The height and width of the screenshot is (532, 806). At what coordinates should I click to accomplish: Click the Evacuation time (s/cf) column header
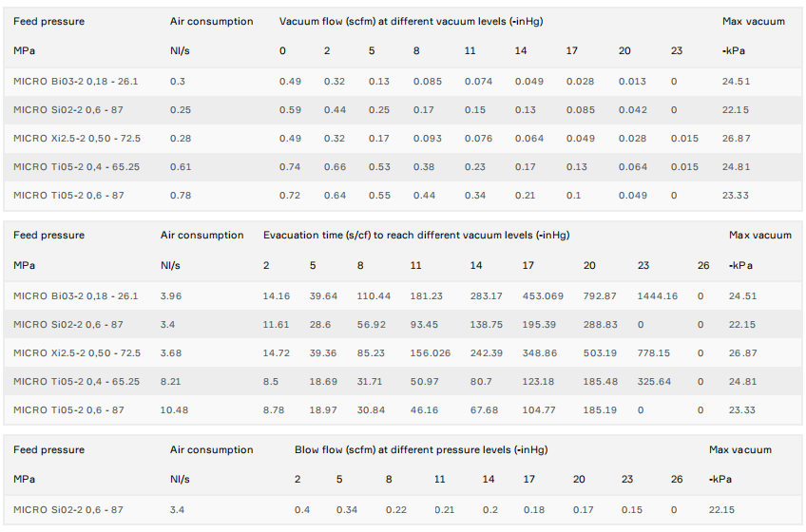point(416,235)
